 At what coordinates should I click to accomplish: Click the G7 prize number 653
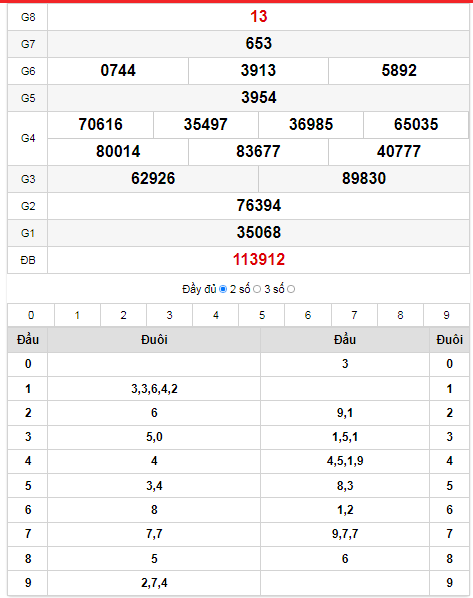click(x=259, y=43)
